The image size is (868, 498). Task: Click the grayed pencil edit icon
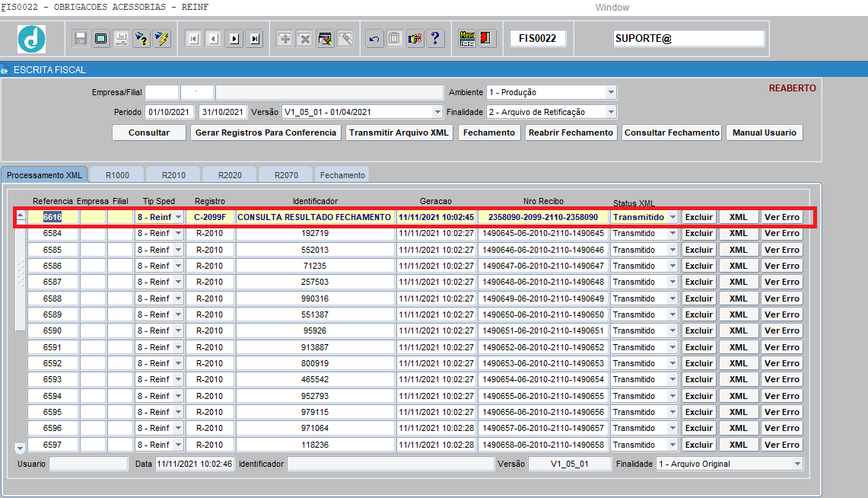click(346, 39)
